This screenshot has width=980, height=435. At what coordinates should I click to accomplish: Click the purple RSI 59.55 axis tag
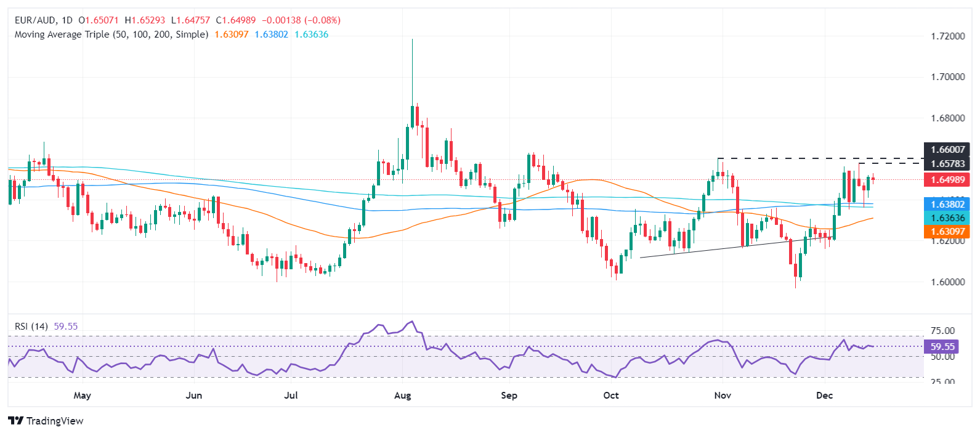pos(942,347)
